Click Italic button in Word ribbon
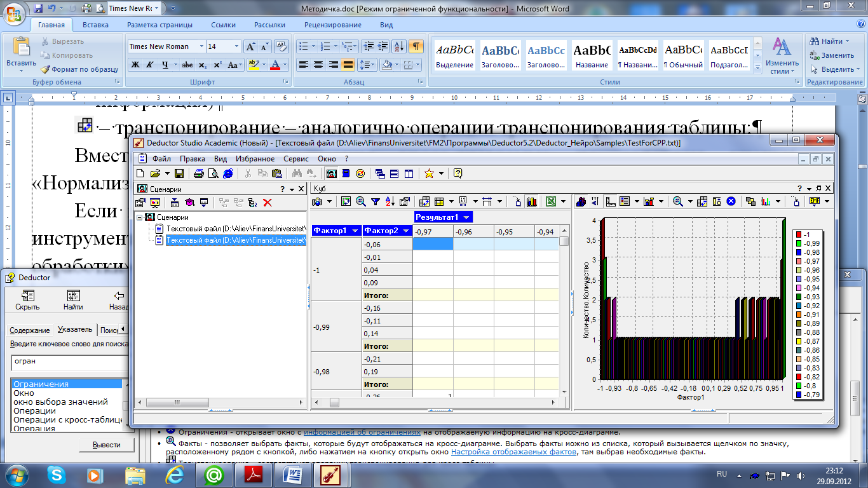 pyautogui.click(x=150, y=65)
